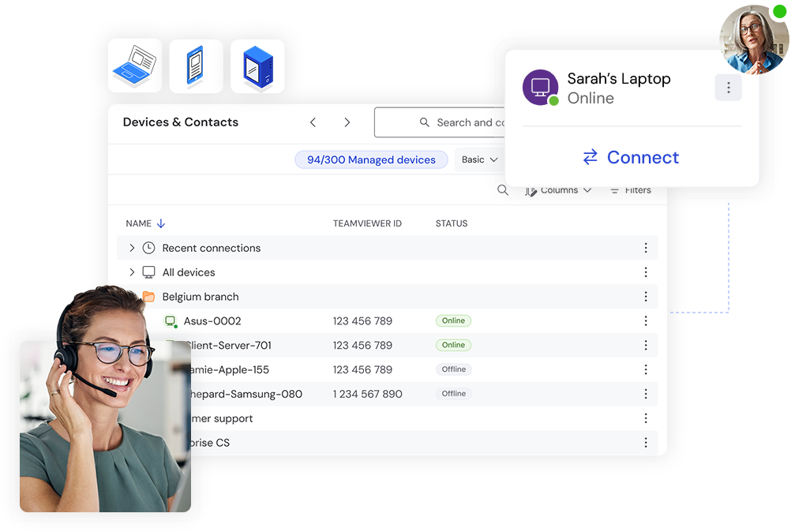
Task: Click the 94/300 Managed devices chip
Action: pos(371,159)
